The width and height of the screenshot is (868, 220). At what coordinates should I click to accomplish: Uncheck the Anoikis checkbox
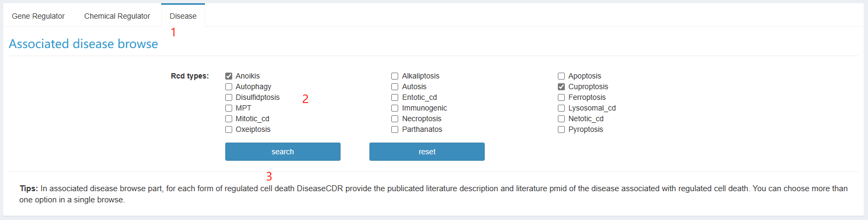tap(228, 76)
